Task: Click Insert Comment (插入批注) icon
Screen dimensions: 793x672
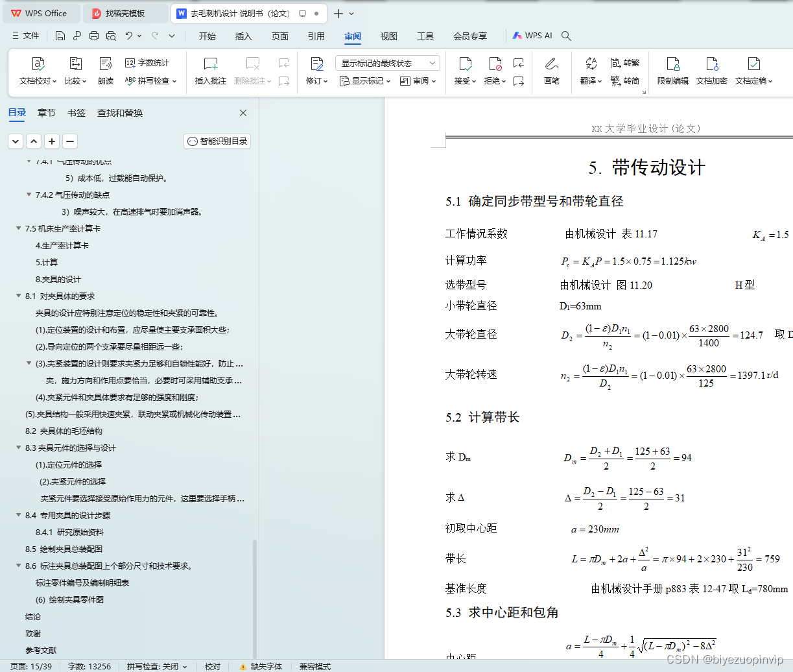Action: click(211, 64)
